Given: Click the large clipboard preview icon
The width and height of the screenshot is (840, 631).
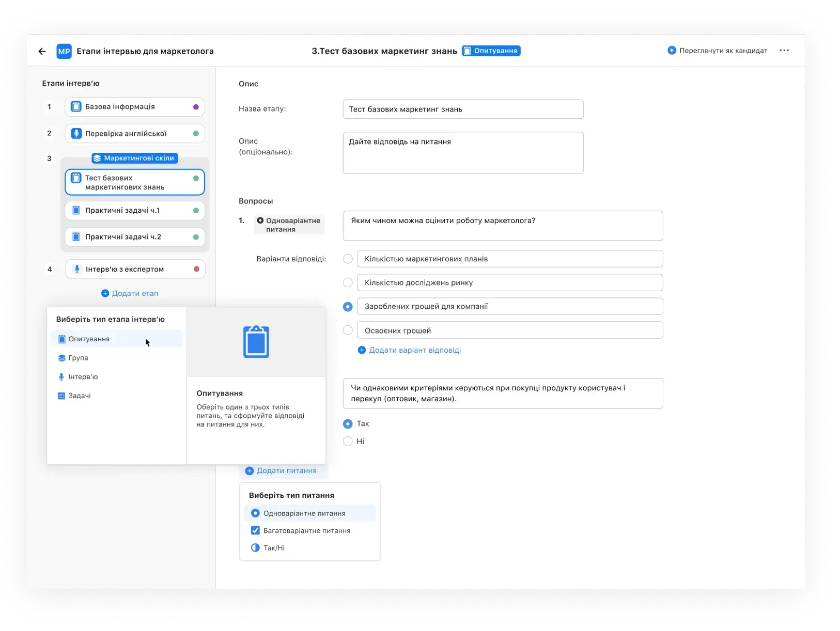Looking at the screenshot, I should tap(256, 342).
